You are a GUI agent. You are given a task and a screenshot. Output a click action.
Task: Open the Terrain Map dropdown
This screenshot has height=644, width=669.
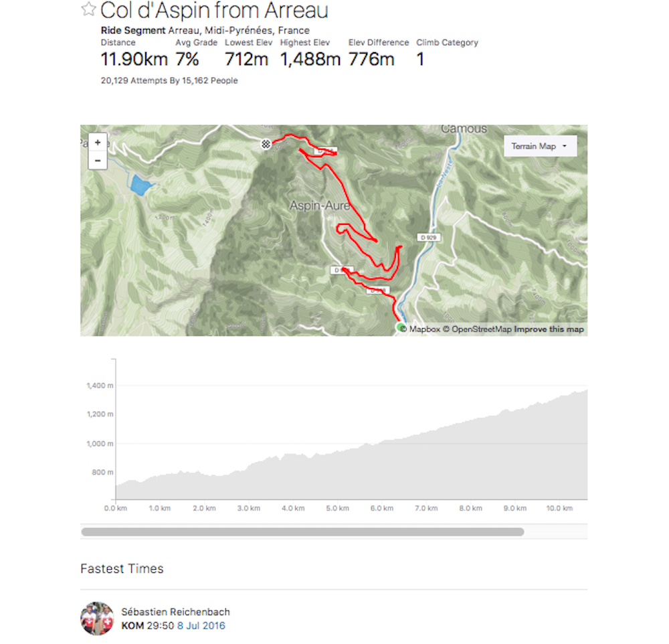539,146
